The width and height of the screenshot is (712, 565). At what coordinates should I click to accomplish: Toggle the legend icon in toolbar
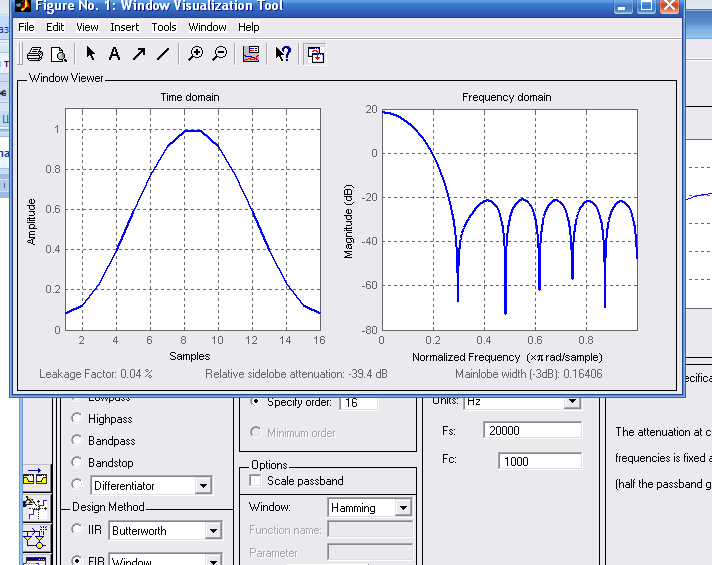[252, 54]
